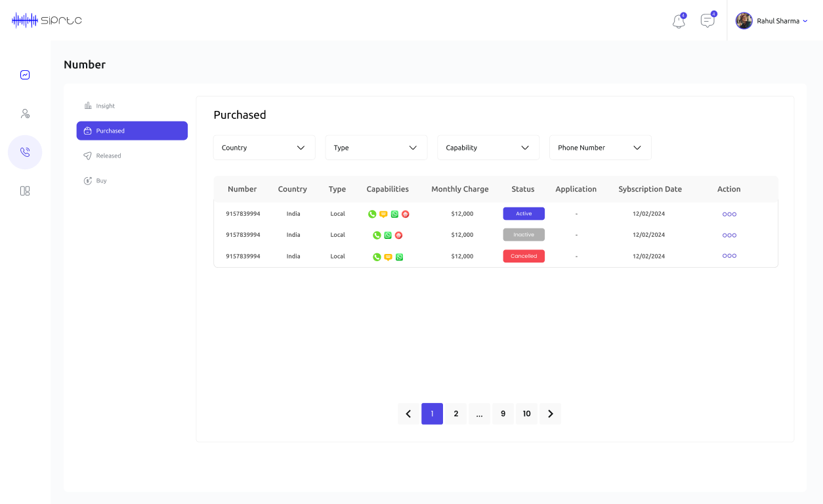Click the Active status badge
This screenshot has width=823, height=504.
523,213
